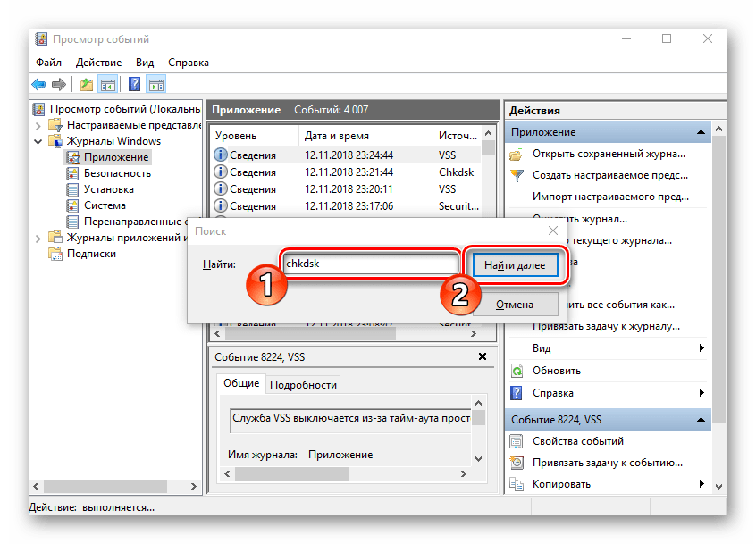Close the event 8224 details pane
756x544 pixels.
click(483, 357)
